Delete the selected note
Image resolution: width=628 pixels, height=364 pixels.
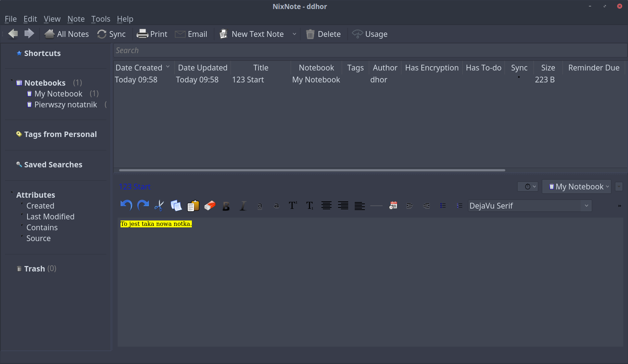pyautogui.click(x=323, y=34)
